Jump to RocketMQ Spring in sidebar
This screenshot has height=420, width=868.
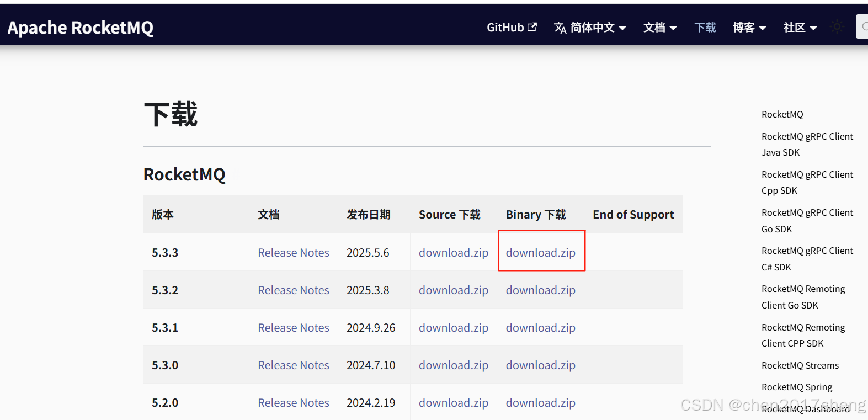[797, 387]
